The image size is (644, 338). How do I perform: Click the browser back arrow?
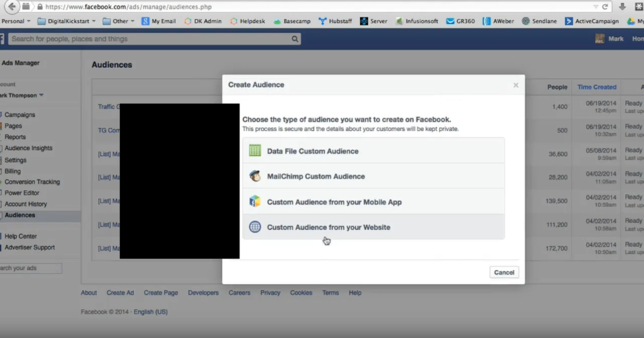[12, 7]
